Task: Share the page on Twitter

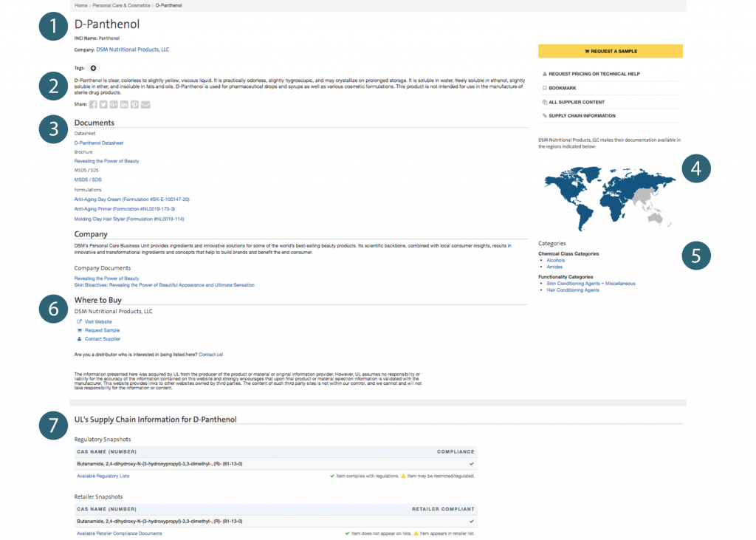Action: (x=103, y=105)
